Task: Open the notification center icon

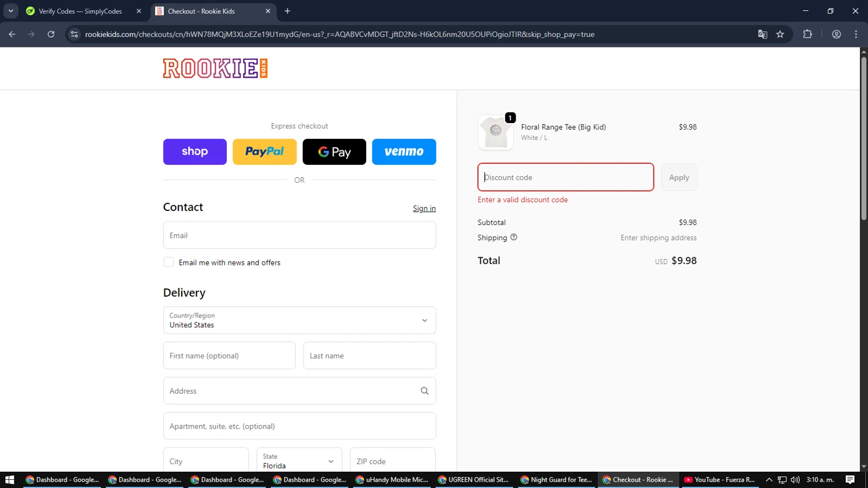Action: pos(850,480)
